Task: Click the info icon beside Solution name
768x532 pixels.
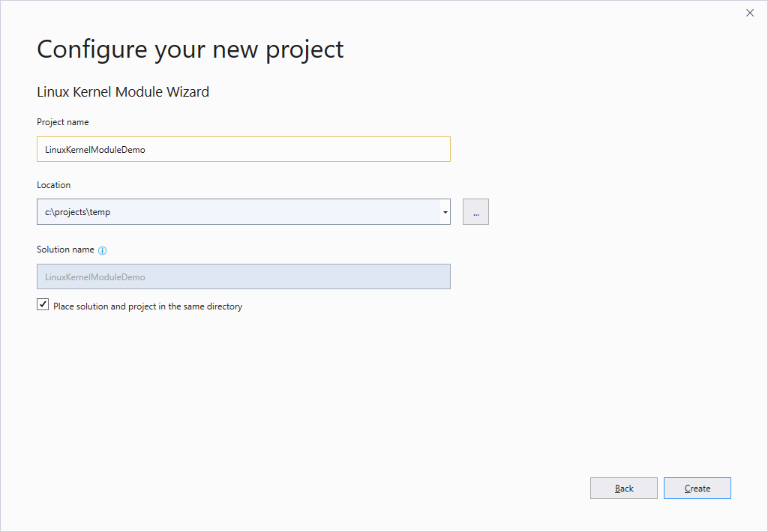Action: tap(103, 250)
